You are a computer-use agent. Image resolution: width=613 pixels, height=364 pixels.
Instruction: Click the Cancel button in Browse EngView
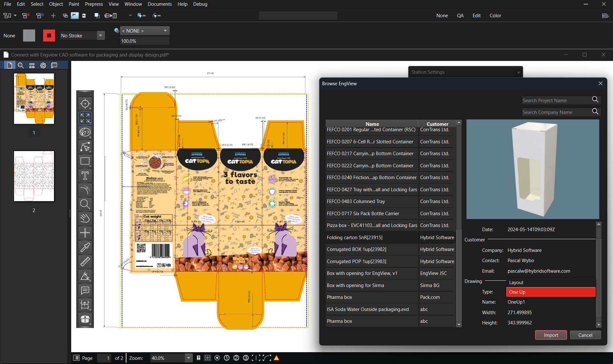click(585, 335)
